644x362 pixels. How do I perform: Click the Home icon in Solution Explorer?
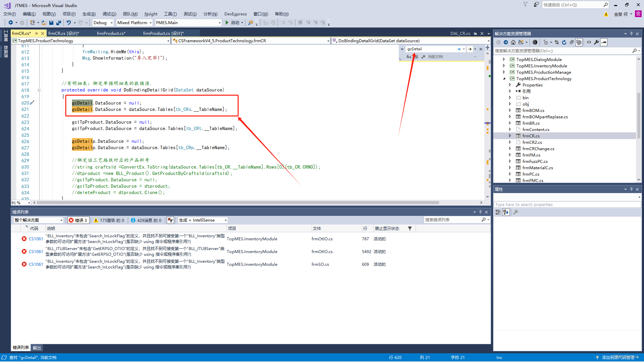point(513,42)
